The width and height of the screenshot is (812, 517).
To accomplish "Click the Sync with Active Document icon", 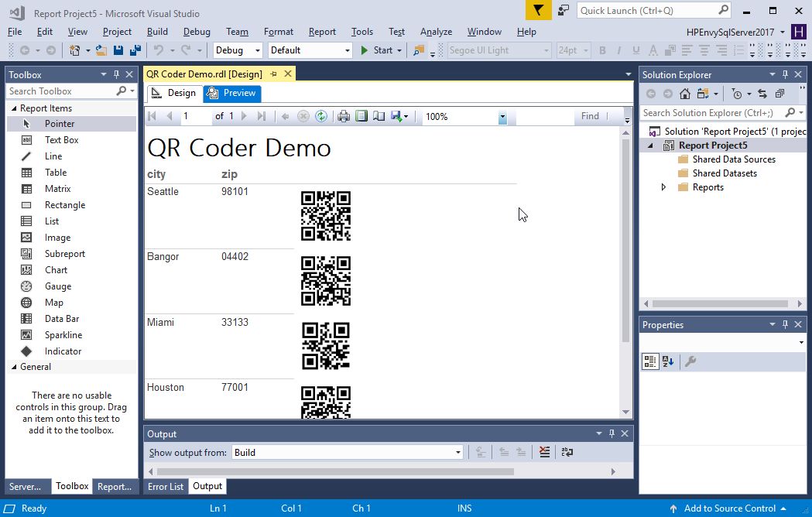I will [762, 94].
